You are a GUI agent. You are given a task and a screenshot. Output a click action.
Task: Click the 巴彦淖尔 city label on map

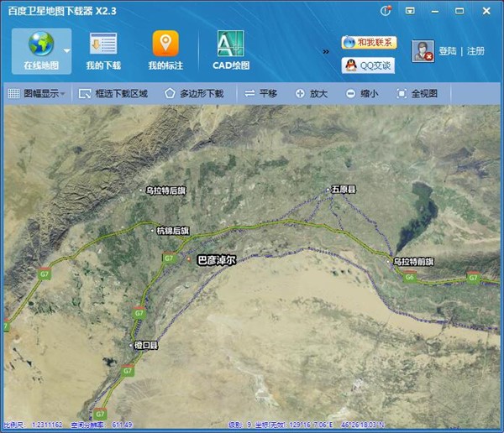pyautogui.click(x=217, y=260)
